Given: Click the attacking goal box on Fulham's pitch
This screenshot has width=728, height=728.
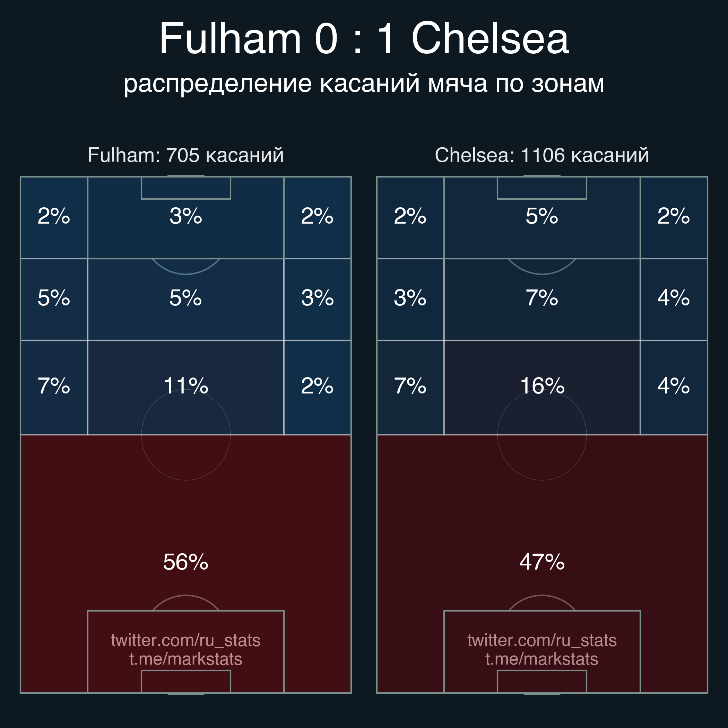Looking at the screenshot, I should pyautogui.click(x=185, y=188).
